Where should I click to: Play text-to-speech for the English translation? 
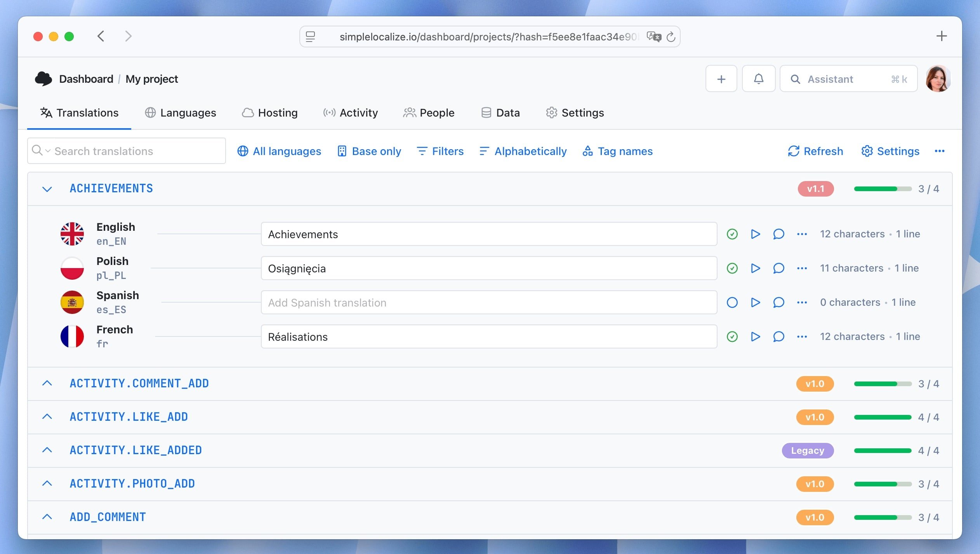[755, 234]
